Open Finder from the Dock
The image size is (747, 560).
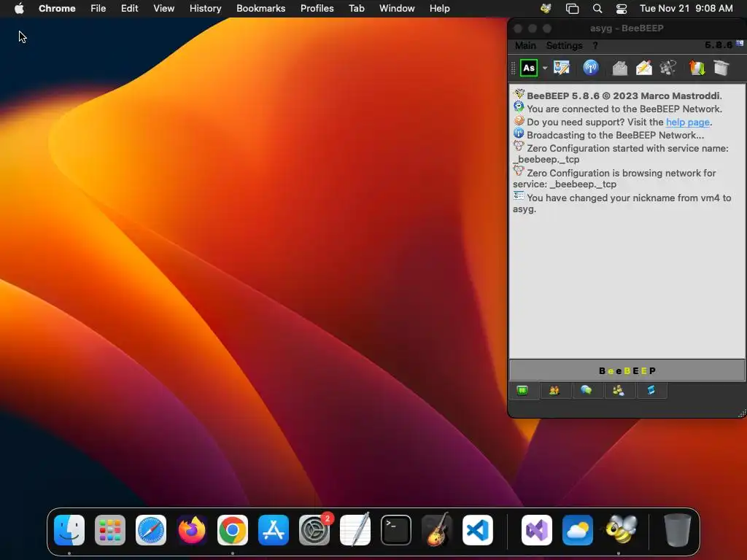click(x=69, y=530)
